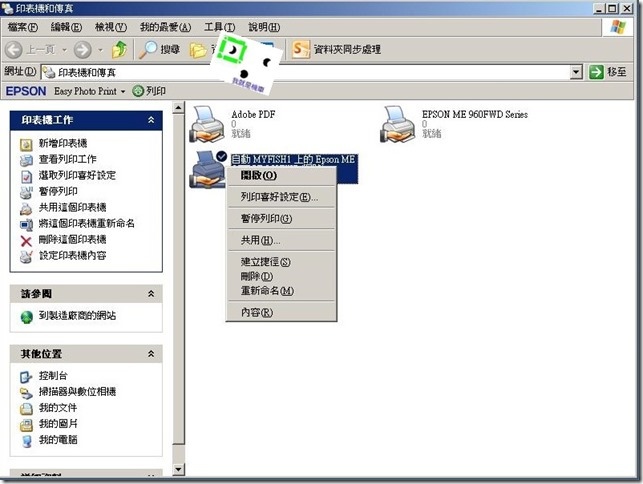Click the Adobe PDF printer name text

coord(253,114)
